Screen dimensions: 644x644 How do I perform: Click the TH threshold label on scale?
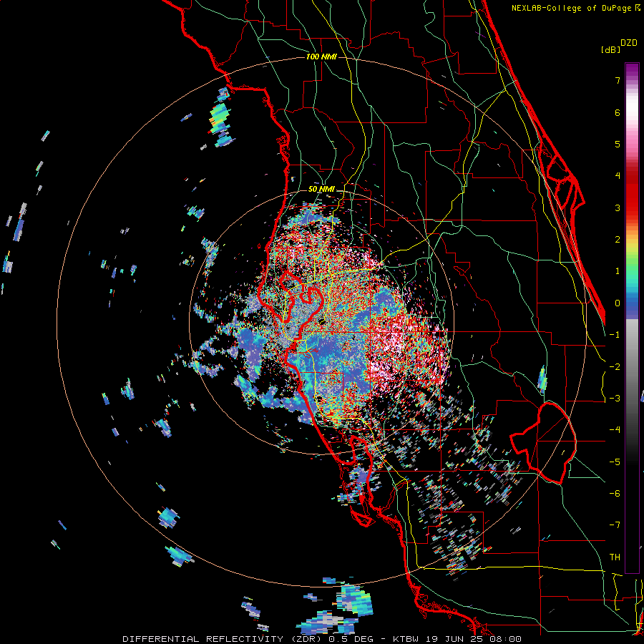[x=615, y=557]
